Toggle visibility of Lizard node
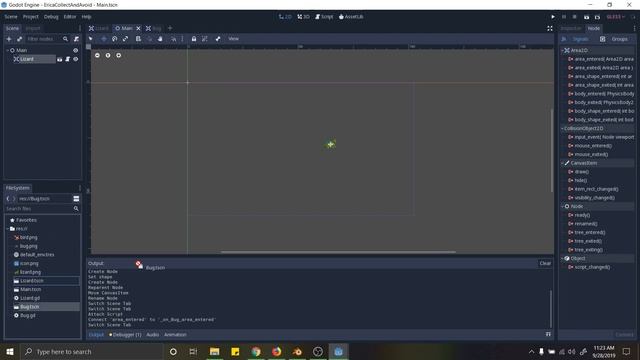 pyautogui.click(x=76, y=59)
